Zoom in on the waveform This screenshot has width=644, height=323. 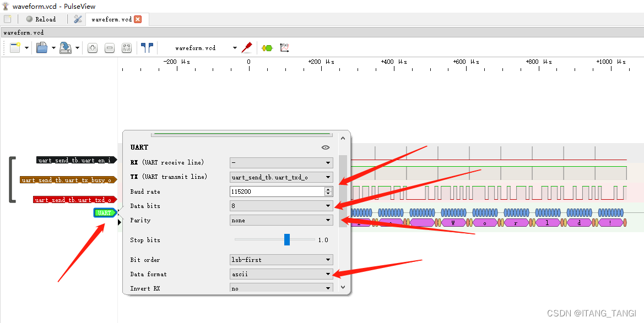click(93, 48)
